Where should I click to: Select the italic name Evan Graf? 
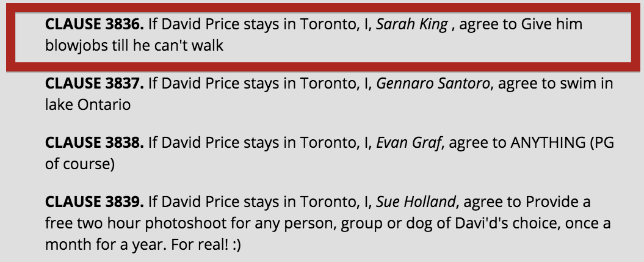(408, 144)
